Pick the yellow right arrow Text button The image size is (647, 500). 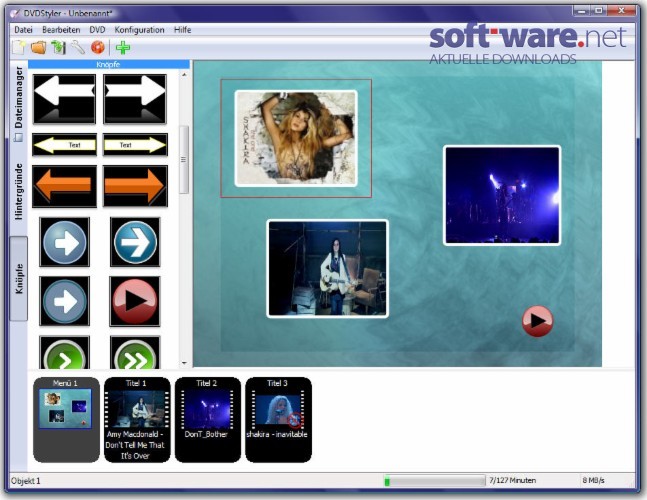pos(135,145)
